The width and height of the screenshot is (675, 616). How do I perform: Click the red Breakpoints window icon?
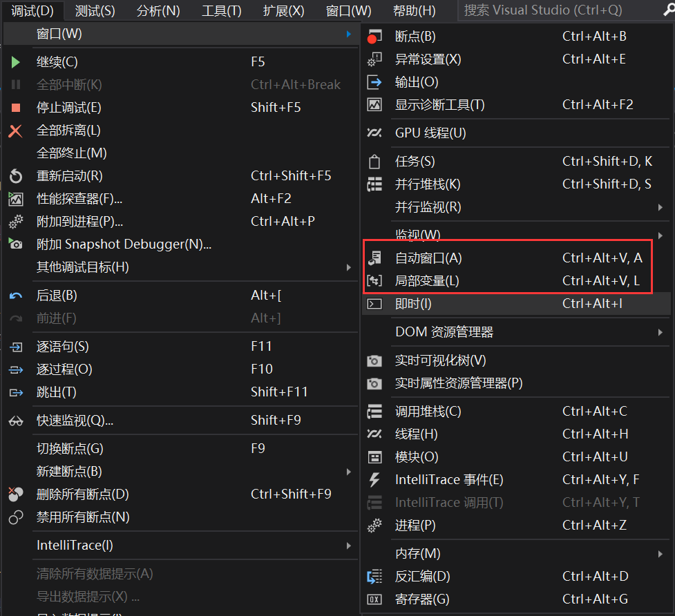[x=374, y=37]
